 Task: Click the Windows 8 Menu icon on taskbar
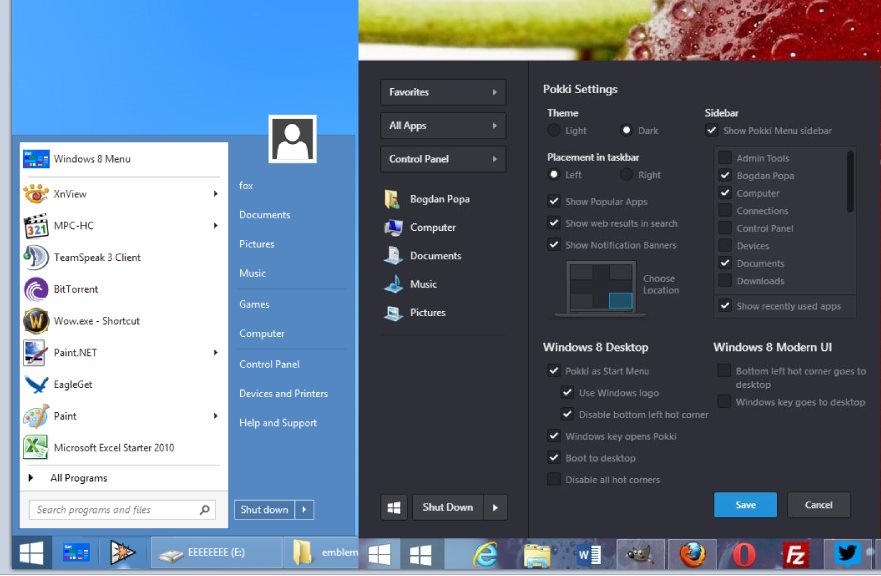[x=76, y=553]
